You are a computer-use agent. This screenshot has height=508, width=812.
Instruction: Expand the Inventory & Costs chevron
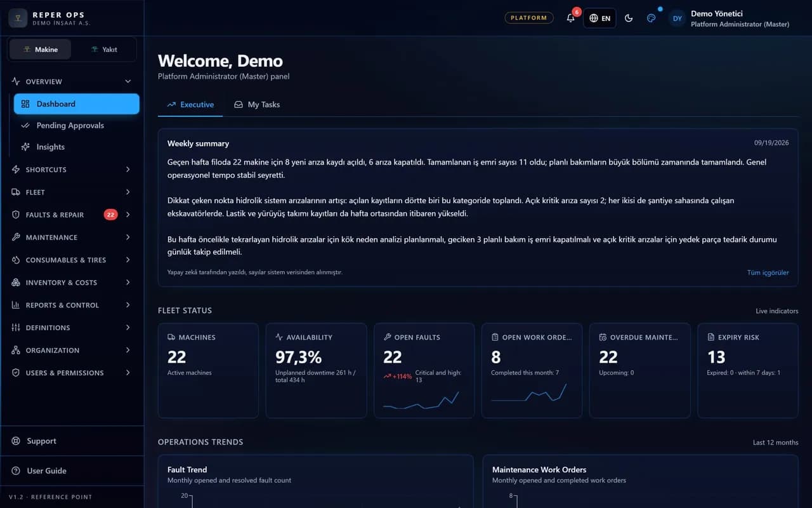(128, 283)
